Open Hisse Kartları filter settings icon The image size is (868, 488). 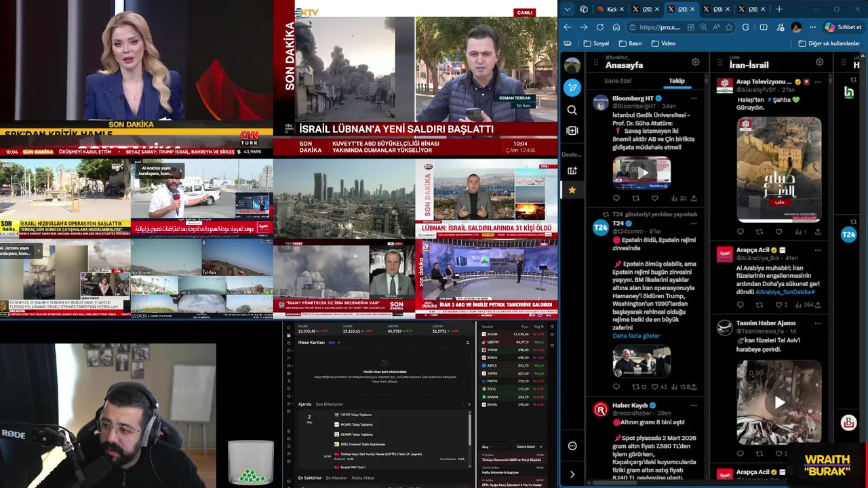(467, 342)
